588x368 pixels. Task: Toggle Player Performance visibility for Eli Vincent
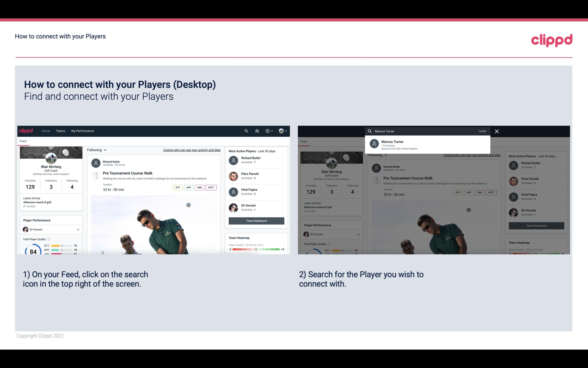(x=78, y=229)
